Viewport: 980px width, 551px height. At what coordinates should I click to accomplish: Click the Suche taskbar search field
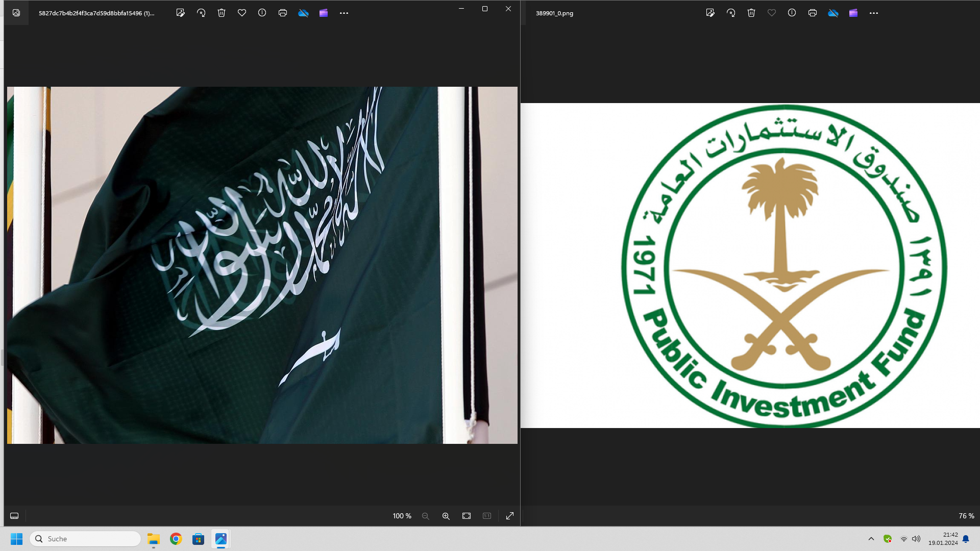[x=85, y=539]
